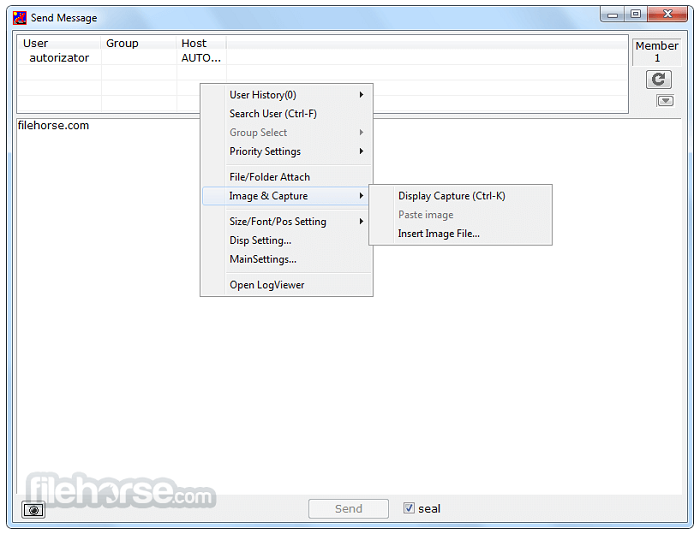Click the refresh member list icon
The height and width of the screenshot is (534, 700).
(657, 80)
